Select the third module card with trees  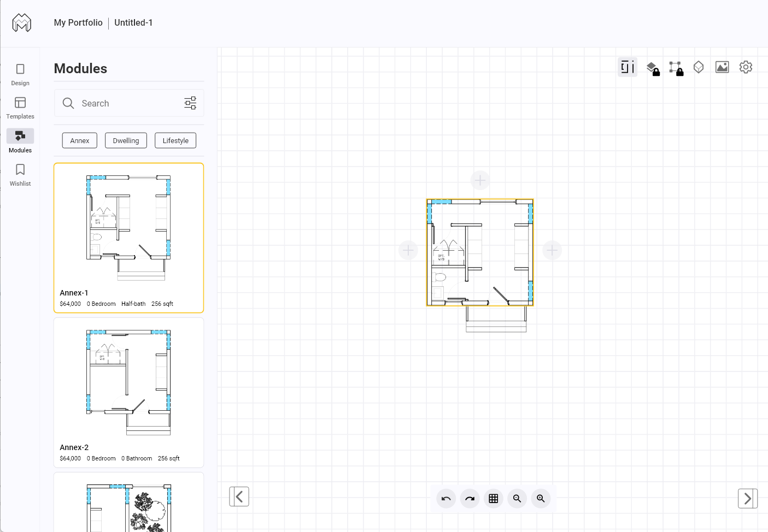click(x=129, y=502)
